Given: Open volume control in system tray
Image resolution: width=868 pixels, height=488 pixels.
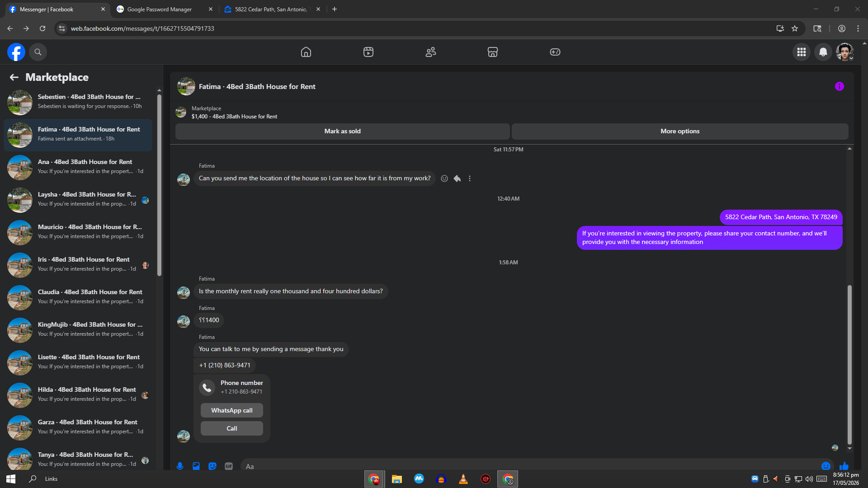Looking at the screenshot, I should tap(809, 479).
